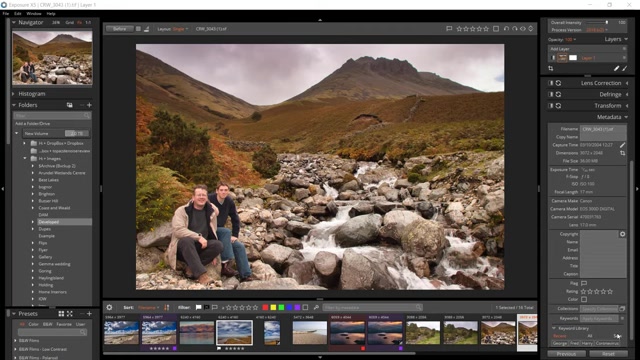Click the Before button
The height and width of the screenshot is (360, 640).
[x=120, y=29]
